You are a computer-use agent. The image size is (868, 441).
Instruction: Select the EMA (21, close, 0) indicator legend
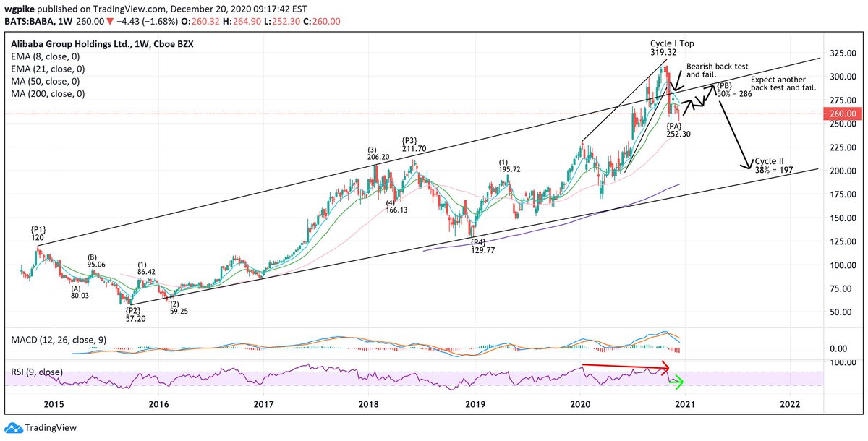tap(46, 69)
